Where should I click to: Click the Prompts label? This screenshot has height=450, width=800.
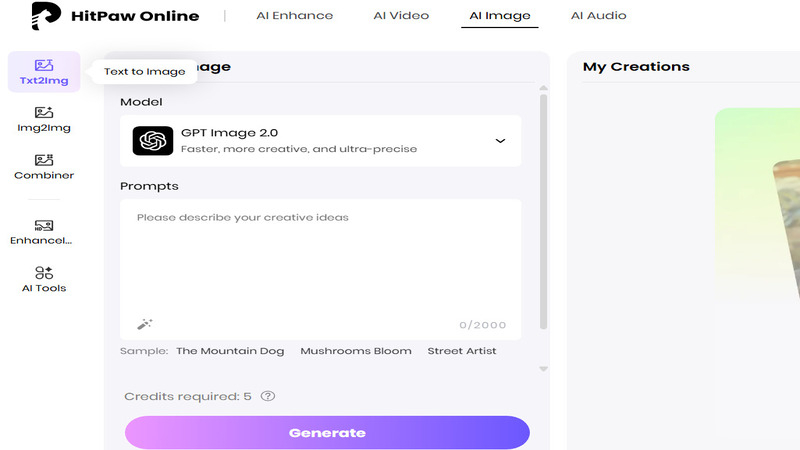click(x=149, y=186)
